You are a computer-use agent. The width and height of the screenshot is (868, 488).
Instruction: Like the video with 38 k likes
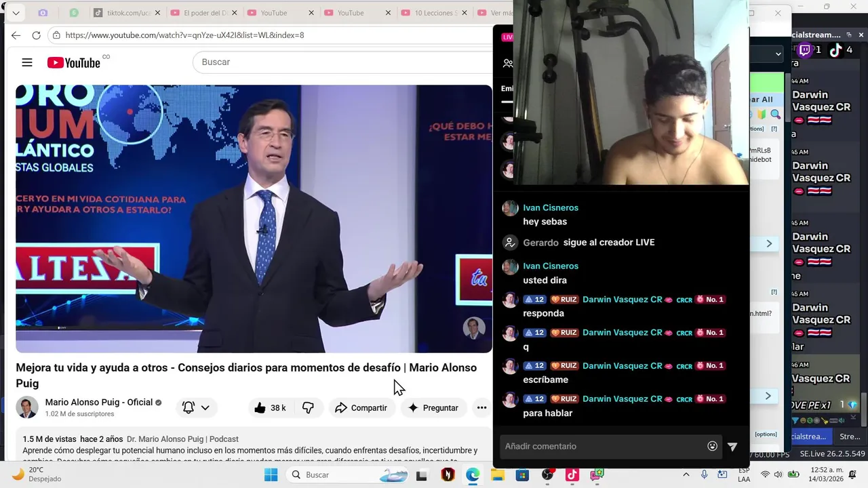coord(270,408)
